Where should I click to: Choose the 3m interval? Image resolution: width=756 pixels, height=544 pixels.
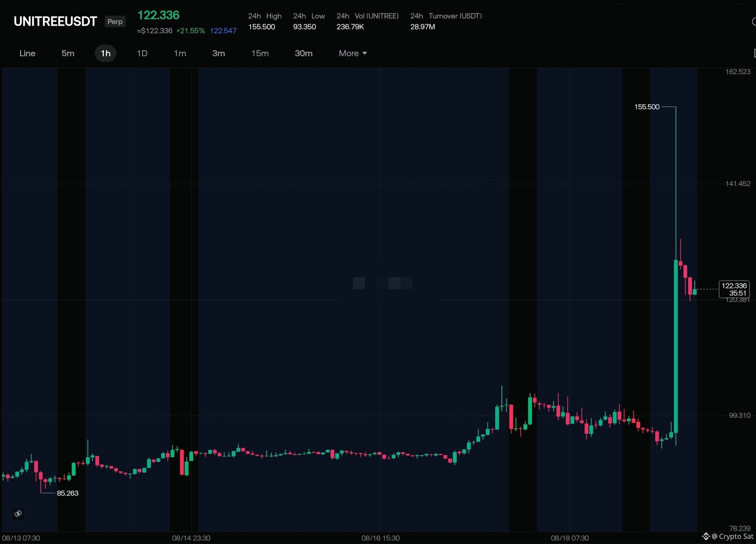(219, 53)
